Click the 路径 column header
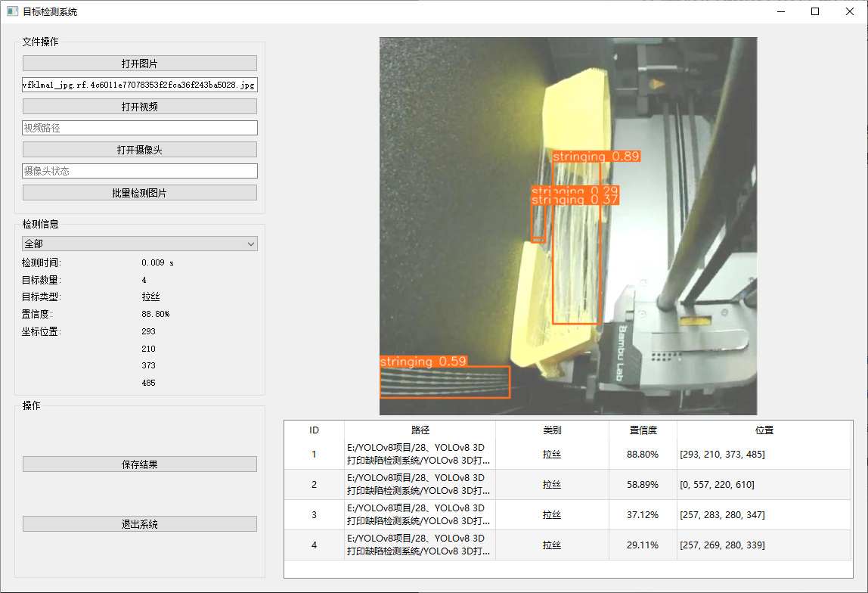Viewport: 868px width, 593px height. (x=420, y=430)
